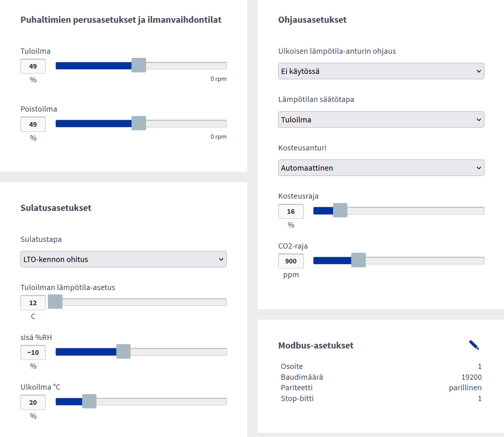Open the Ulkoisen lämpötila-anturin ohjaus dropdown
Viewport: 504px width, 437px height.
(x=381, y=71)
